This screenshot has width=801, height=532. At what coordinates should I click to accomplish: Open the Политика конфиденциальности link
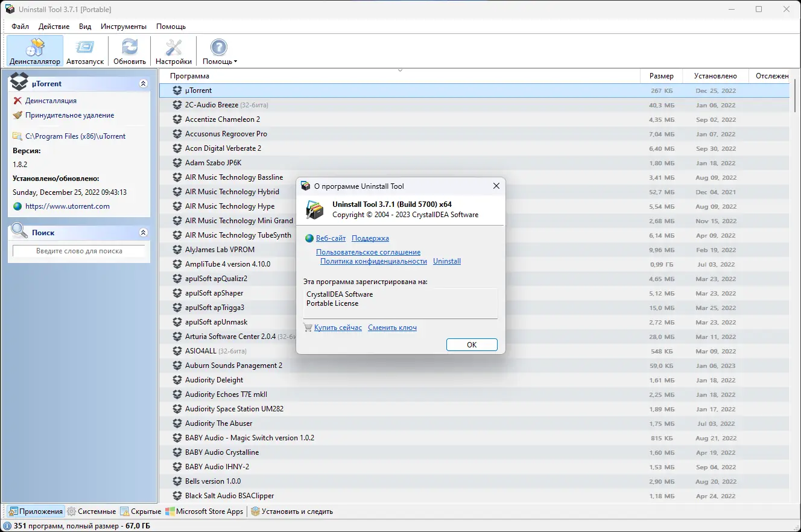373,261
